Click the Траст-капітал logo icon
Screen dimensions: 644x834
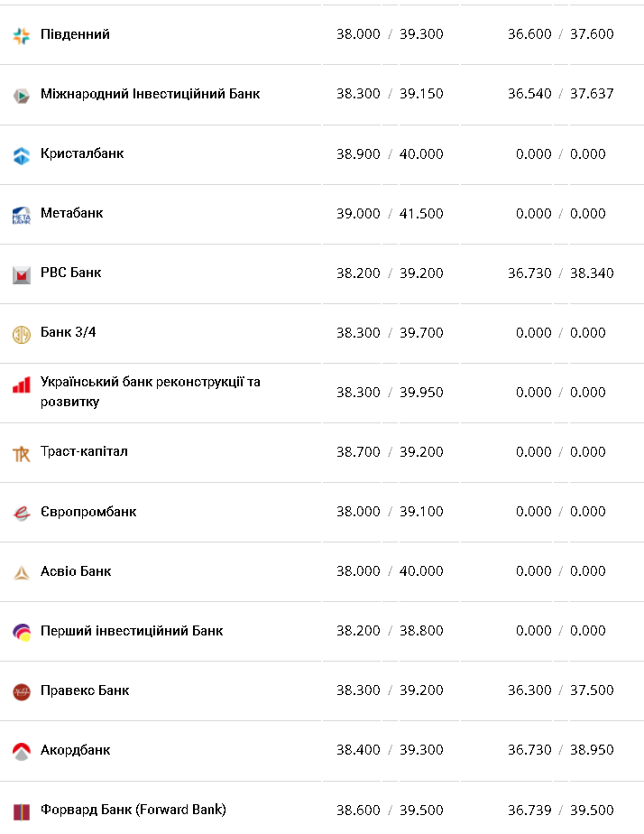pos(22,453)
